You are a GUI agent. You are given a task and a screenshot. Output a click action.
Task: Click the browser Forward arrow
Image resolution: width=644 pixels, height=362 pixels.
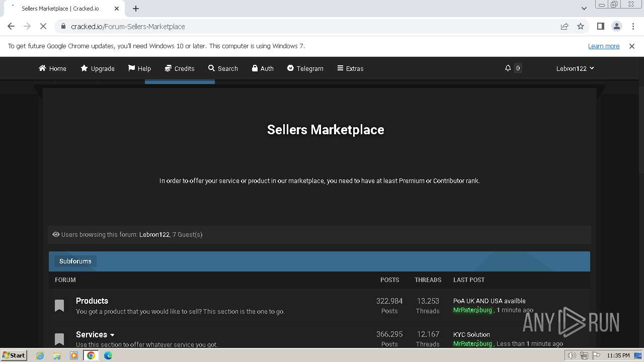click(27, 26)
